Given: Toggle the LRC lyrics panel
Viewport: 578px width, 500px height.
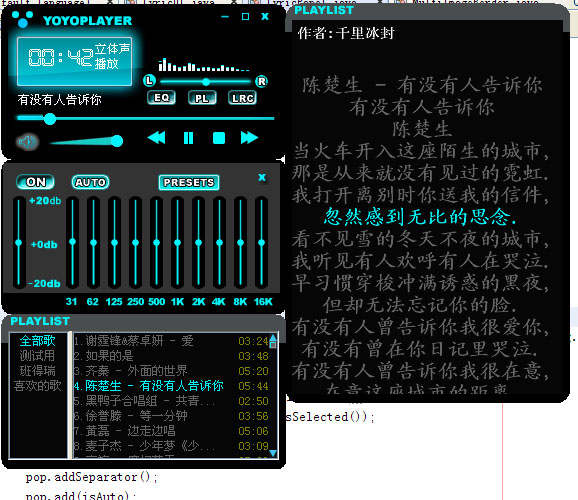Looking at the screenshot, I should 242,98.
